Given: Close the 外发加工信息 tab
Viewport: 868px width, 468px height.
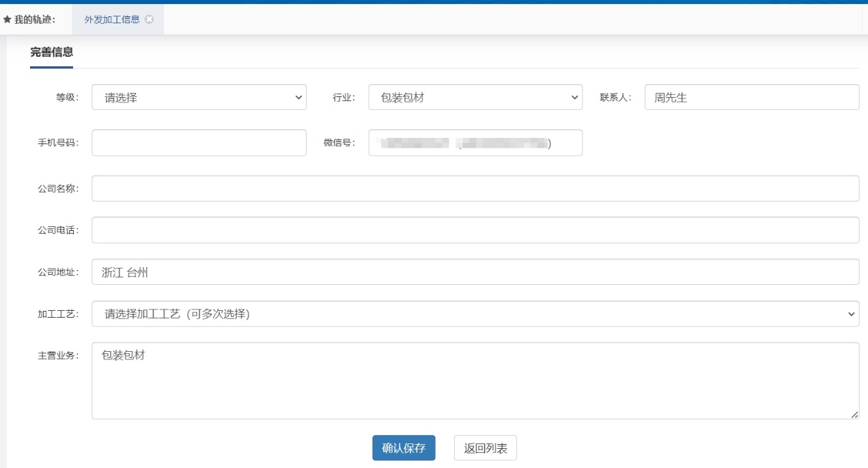Looking at the screenshot, I should (149, 19).
